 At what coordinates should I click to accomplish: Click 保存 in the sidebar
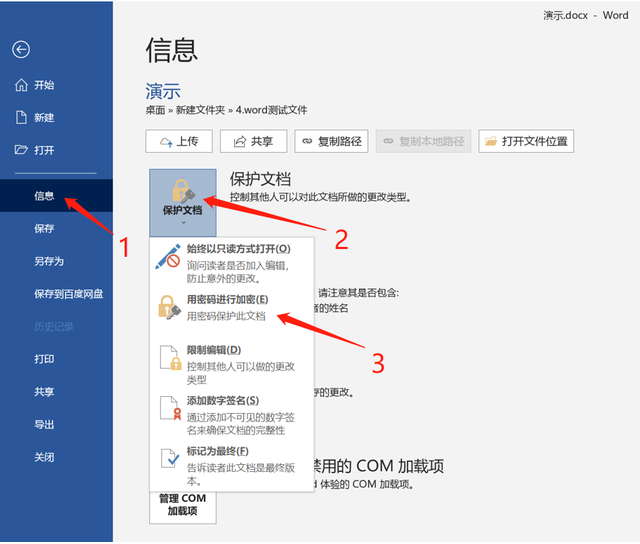(x=56, y=228)
